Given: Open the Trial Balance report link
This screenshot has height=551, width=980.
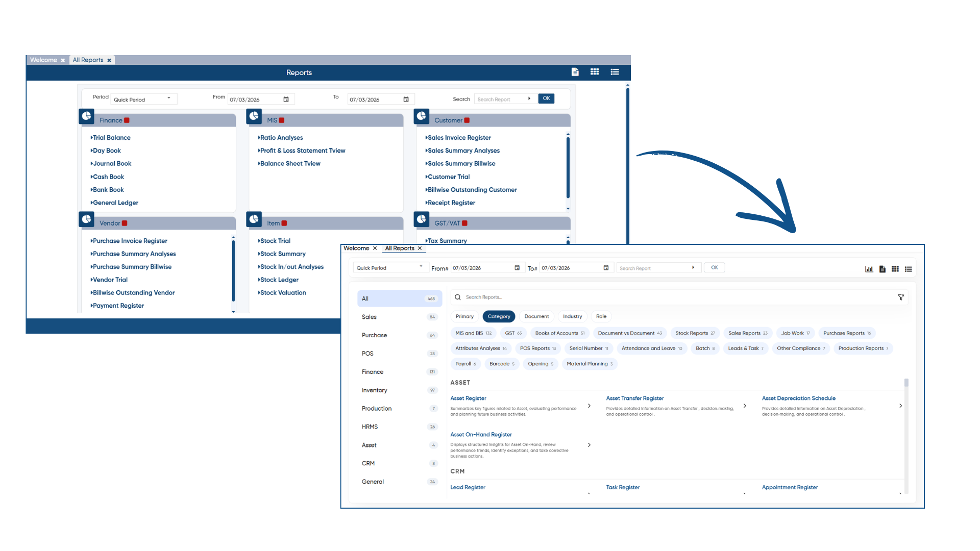Looking at the screenshot, I should tap(111, 138).
